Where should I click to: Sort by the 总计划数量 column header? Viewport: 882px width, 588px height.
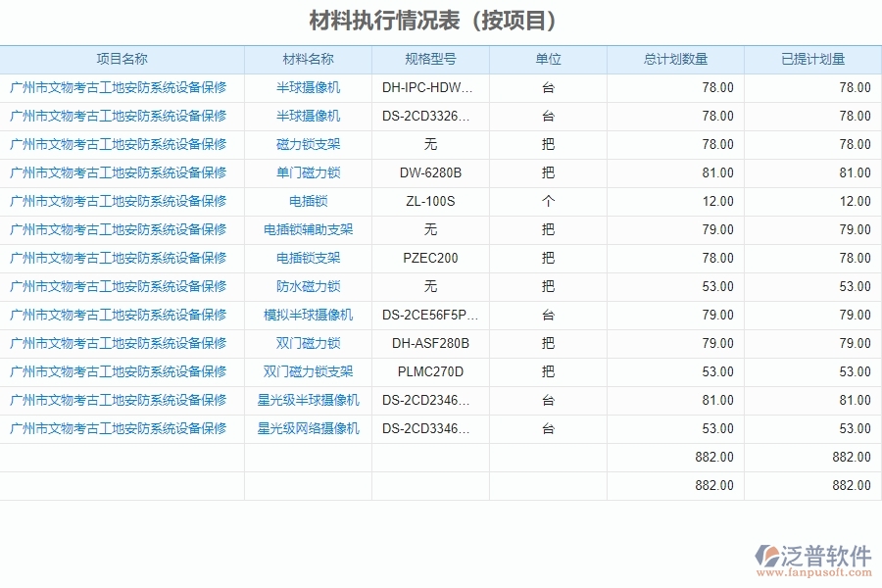[674, 59]
